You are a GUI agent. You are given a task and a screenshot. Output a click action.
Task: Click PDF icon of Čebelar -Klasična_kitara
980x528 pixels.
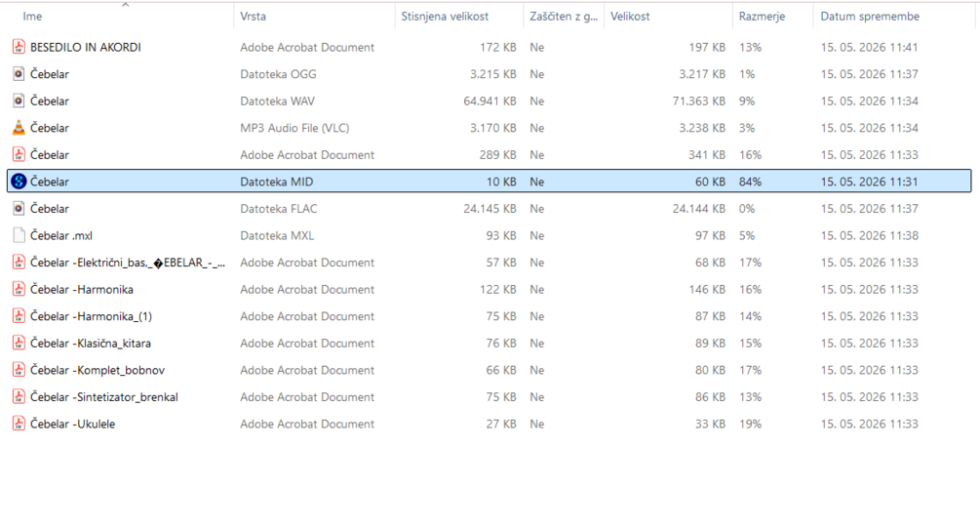pos(19,343)
